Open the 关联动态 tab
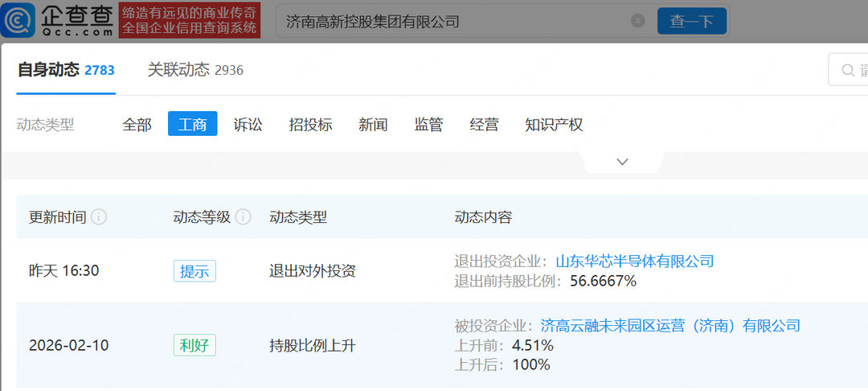The image size is (868, 391). tap(195, 70)
